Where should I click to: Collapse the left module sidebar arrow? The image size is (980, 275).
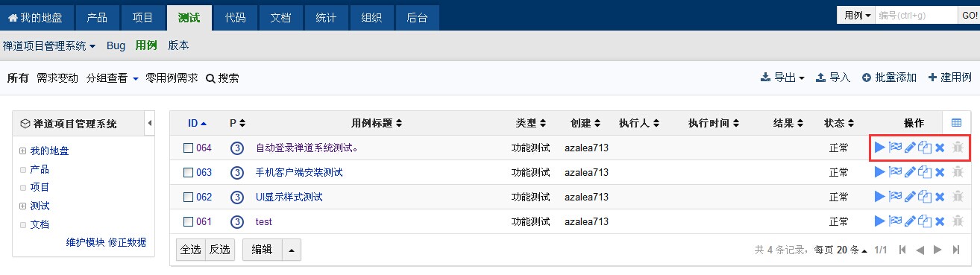[x=149, y=123]
